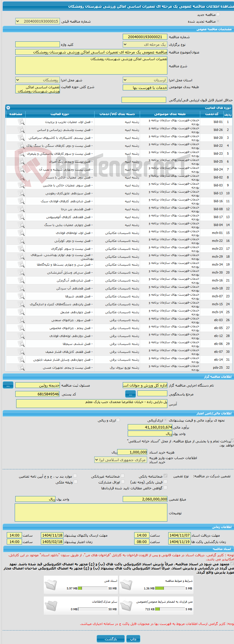Select the مناقصه تجدید شده radio button

coord(218,21)
